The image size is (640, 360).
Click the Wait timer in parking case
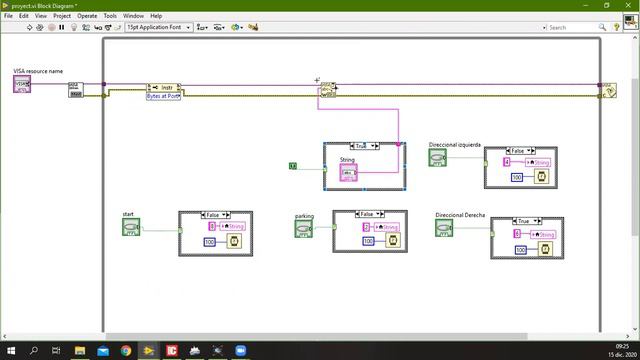point(393,240)
